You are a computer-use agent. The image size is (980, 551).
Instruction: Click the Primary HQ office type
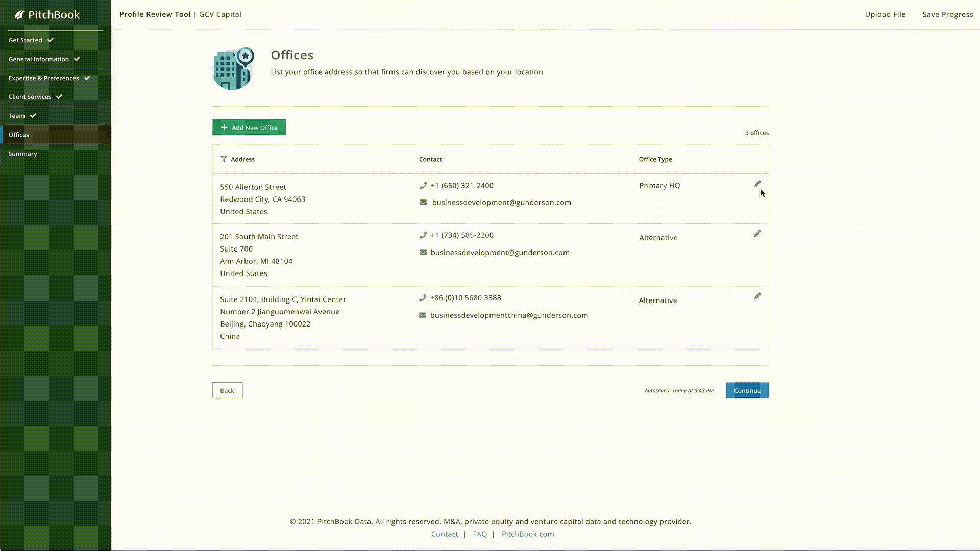[659, 186]
